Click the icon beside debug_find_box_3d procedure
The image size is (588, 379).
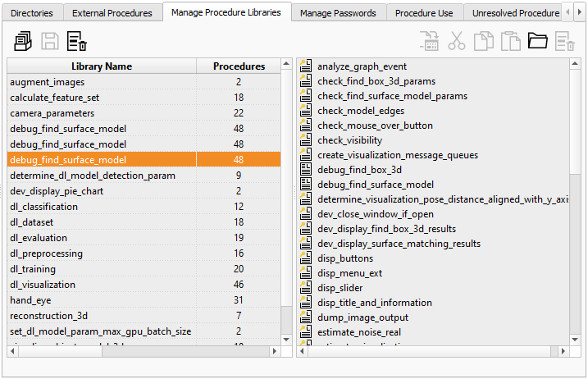306,170
